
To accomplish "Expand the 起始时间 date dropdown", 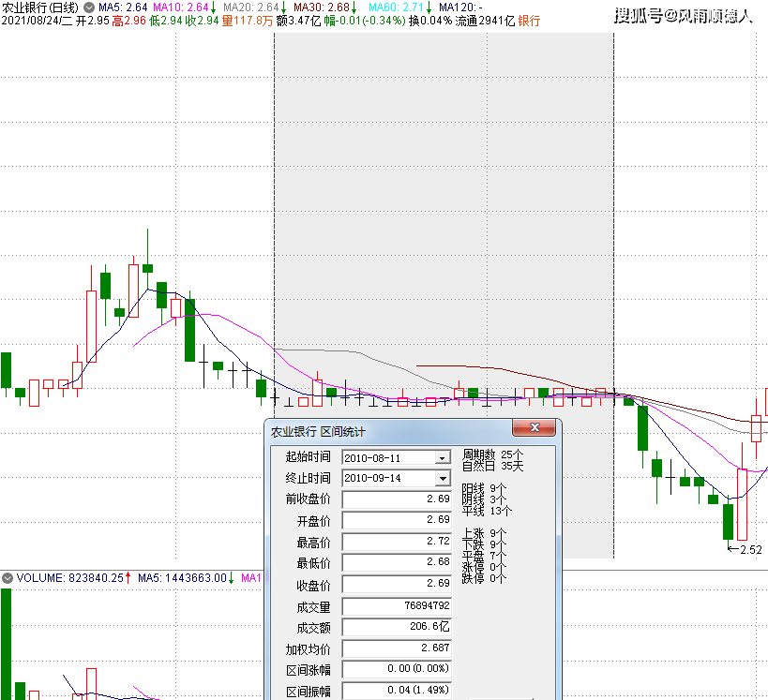I will tap(443, 457).
